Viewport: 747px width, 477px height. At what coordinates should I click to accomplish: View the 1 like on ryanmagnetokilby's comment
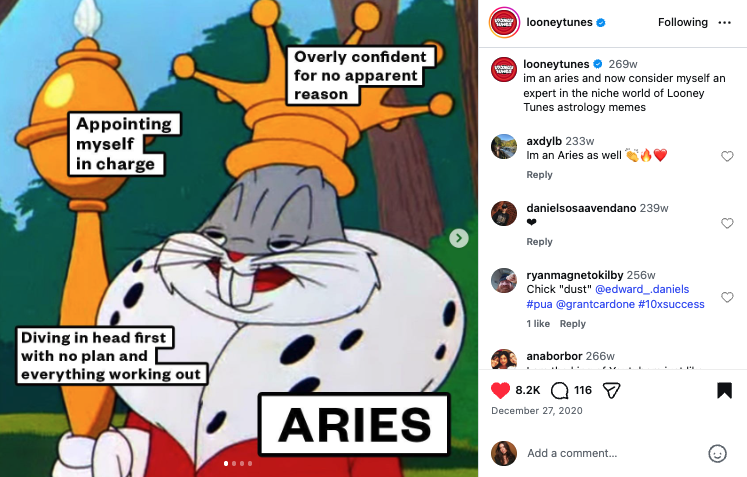click(538, 324)
